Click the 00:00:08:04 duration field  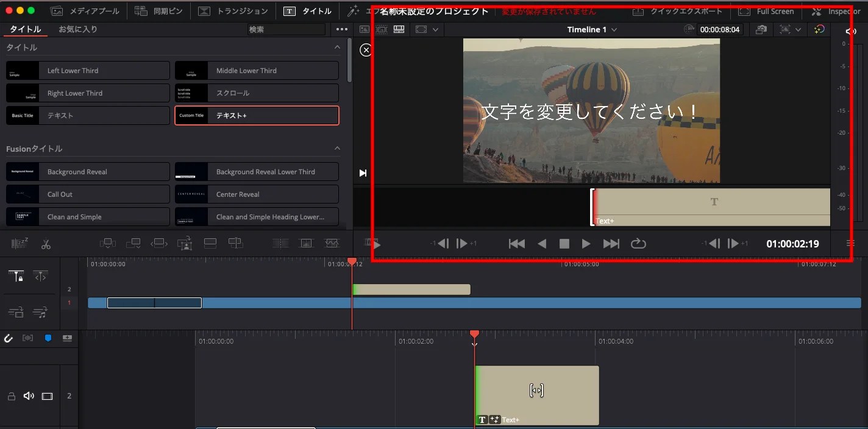(720, 29)
